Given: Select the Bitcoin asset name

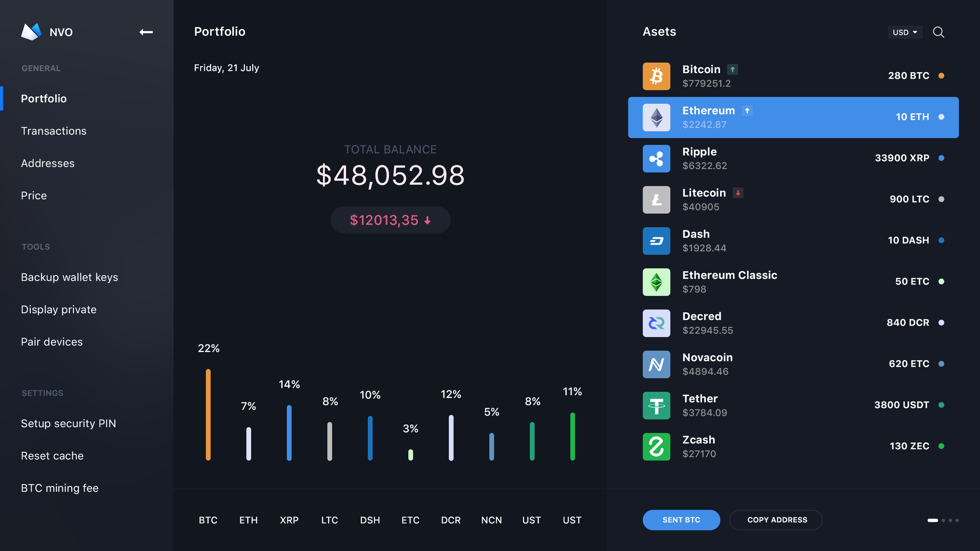Looking at the screenshot, I should point(701,69).
